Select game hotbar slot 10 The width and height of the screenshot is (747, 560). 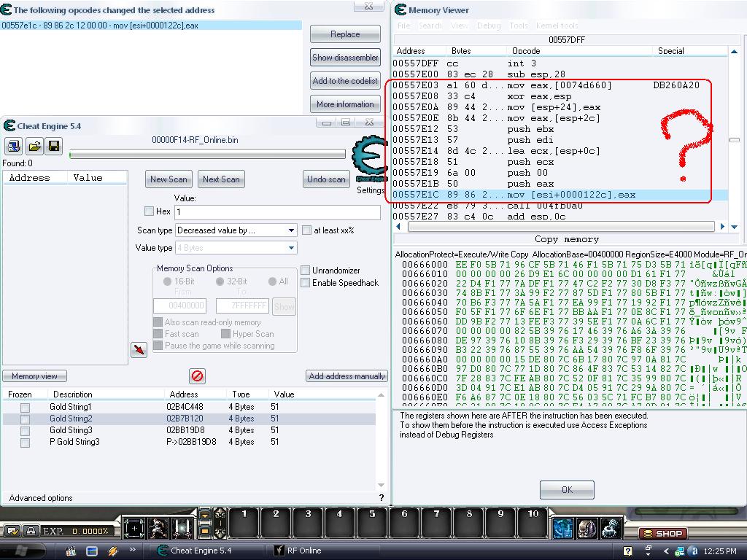point(533,523)
